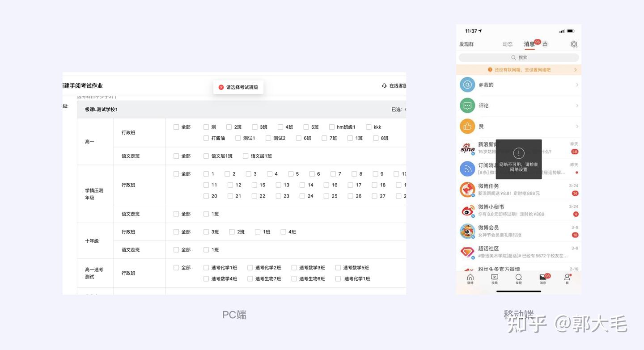Go to 微博 home in bottom bar
644x350 pixels.
coord(470,279)
